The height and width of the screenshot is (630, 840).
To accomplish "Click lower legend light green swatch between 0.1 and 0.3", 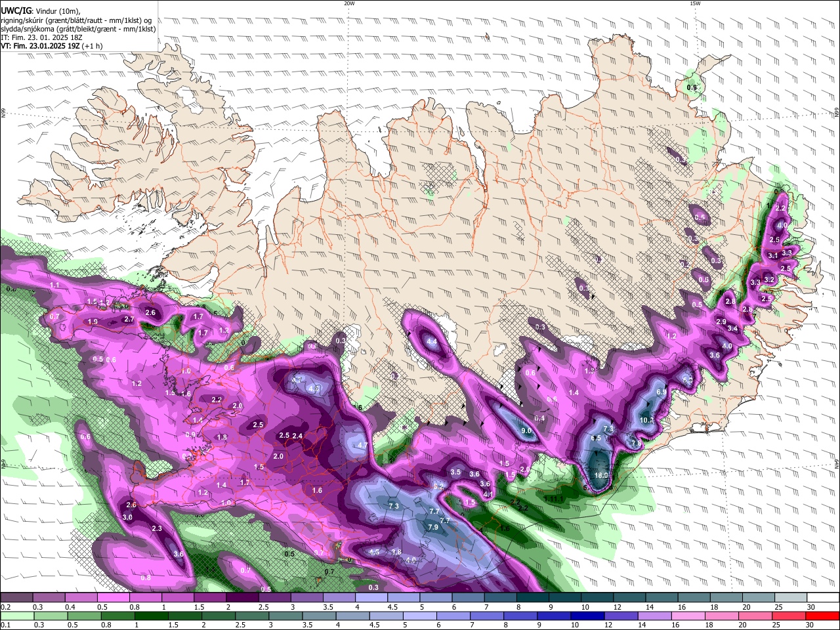I will point(16,616).
